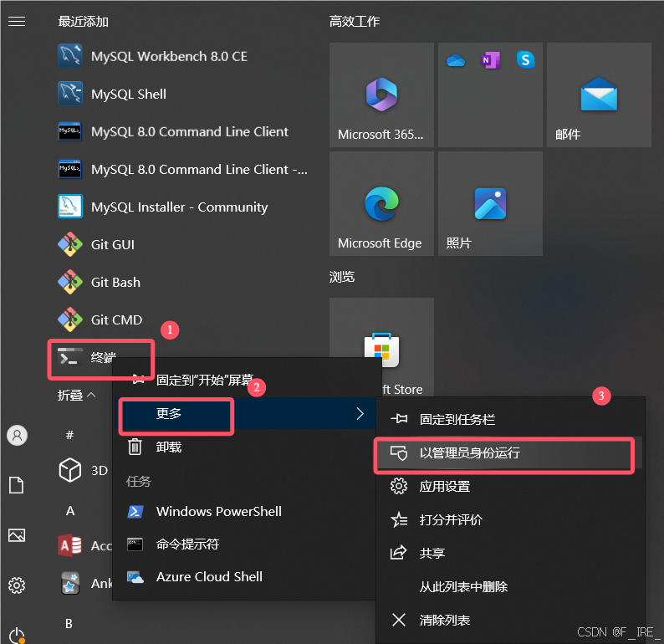This screenshot has height=644, width=664.
Task: Open Documents icon in left sidebar
Action: [17, 485]
